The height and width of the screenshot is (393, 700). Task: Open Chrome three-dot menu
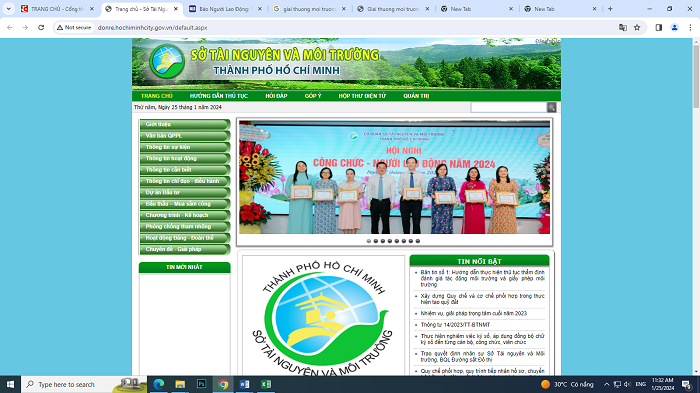point(690,28)
